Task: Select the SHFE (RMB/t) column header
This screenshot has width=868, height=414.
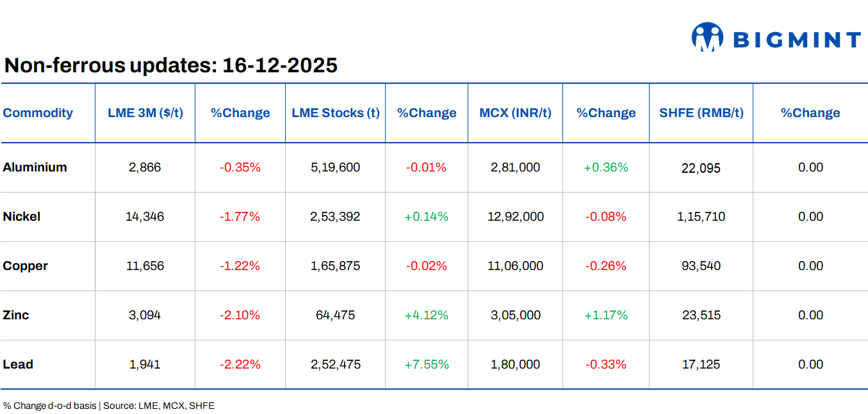Action: pyautogui.click(x=701, y=113)
